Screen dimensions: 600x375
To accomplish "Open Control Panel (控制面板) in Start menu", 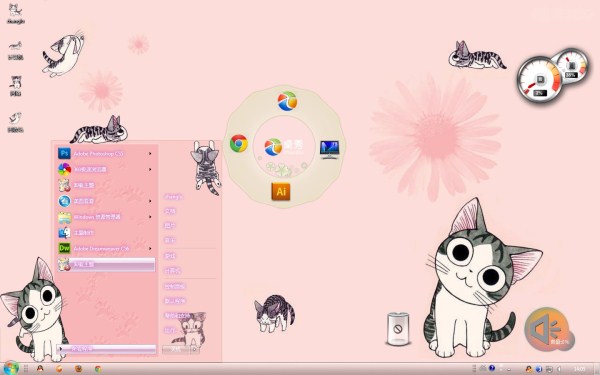I will pos(174,286).
